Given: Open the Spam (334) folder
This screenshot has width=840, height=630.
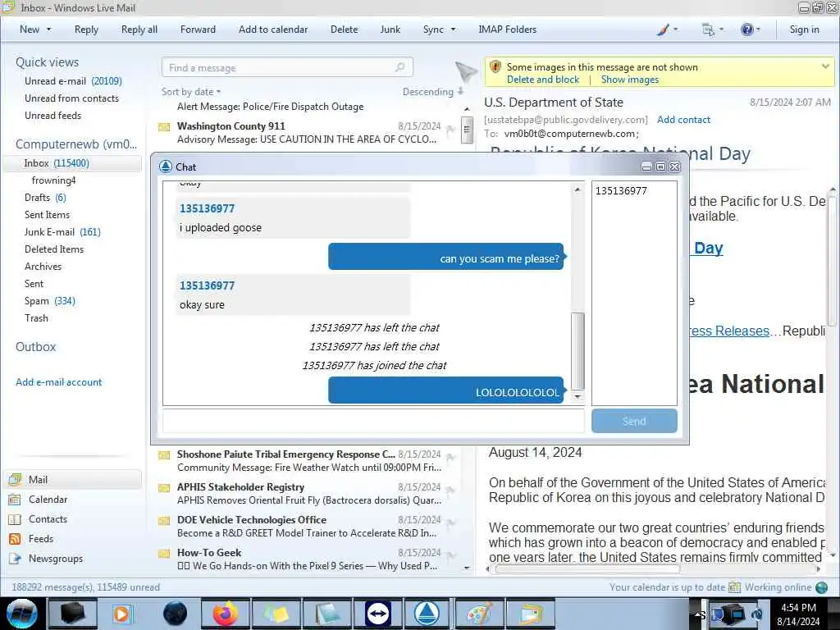Looking at the screenshot, I should [x=50, y=300].
